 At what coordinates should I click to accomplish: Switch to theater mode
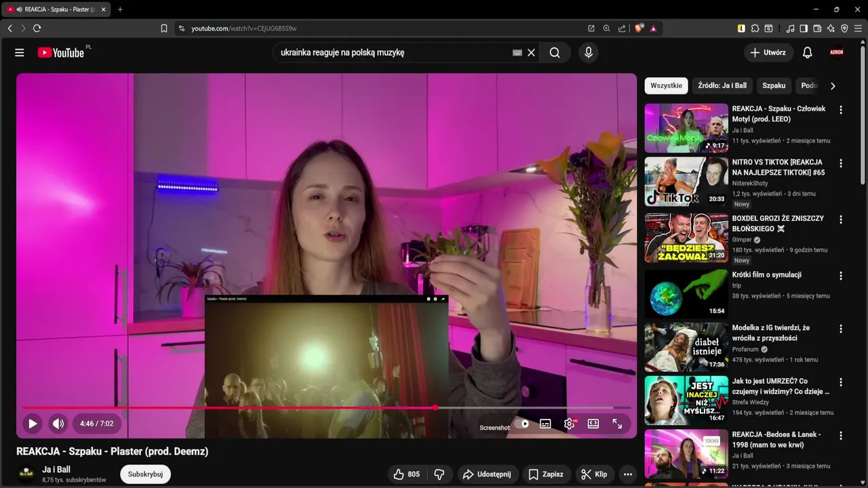593,424
